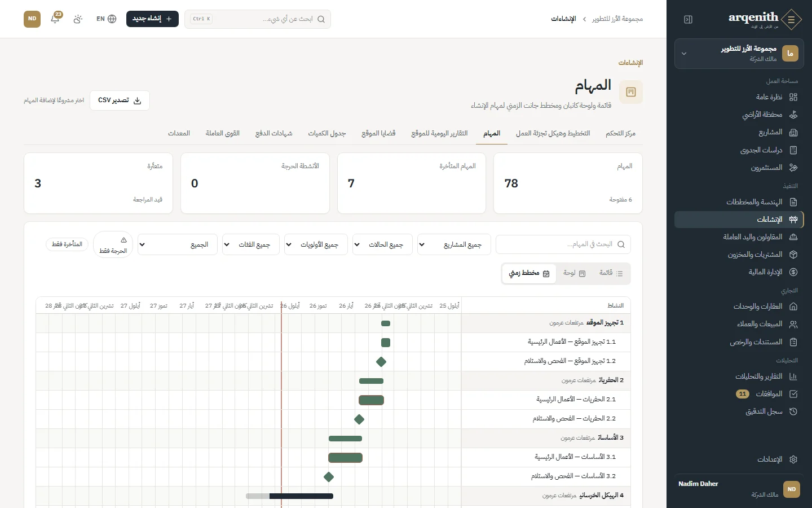
Task: Open المستثمرون sidebar icon
Action: (x=793, y=168)
